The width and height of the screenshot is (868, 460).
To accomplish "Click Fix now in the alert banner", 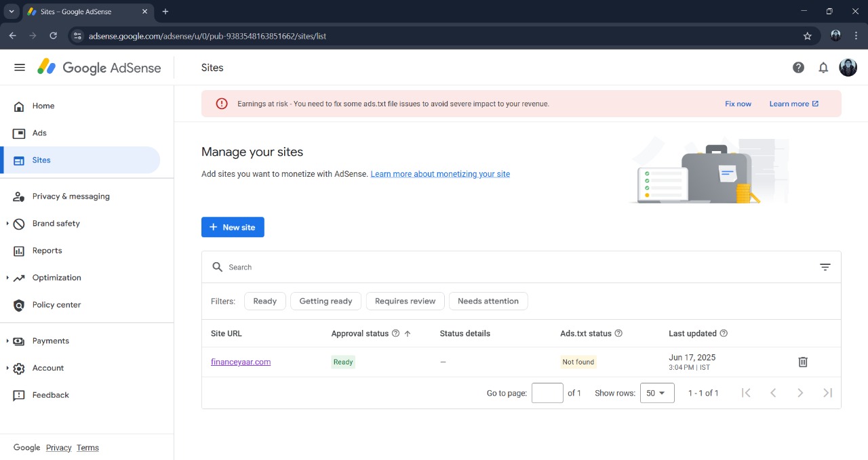I will (x=738, y=104).
